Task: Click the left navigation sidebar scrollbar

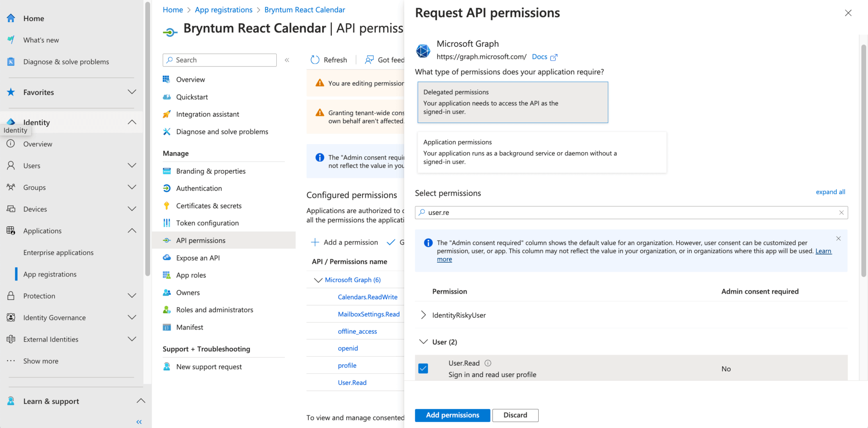Action: 147,140
